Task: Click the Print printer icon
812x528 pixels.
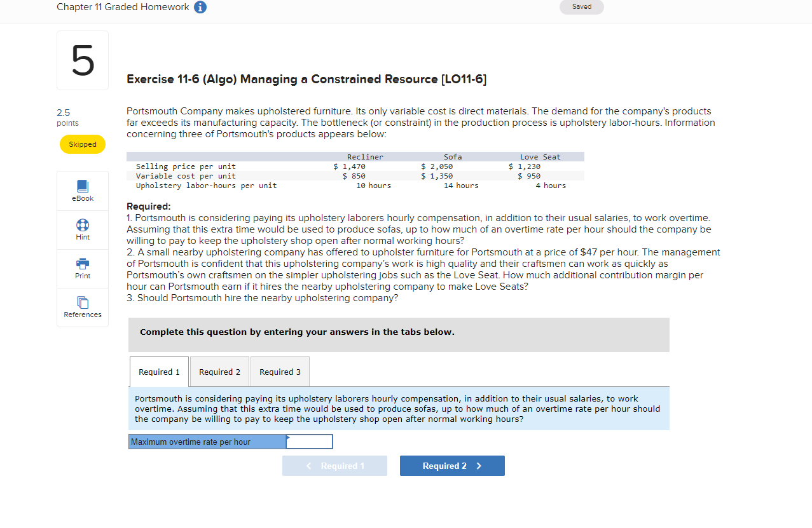Action: tap(83, 264)
